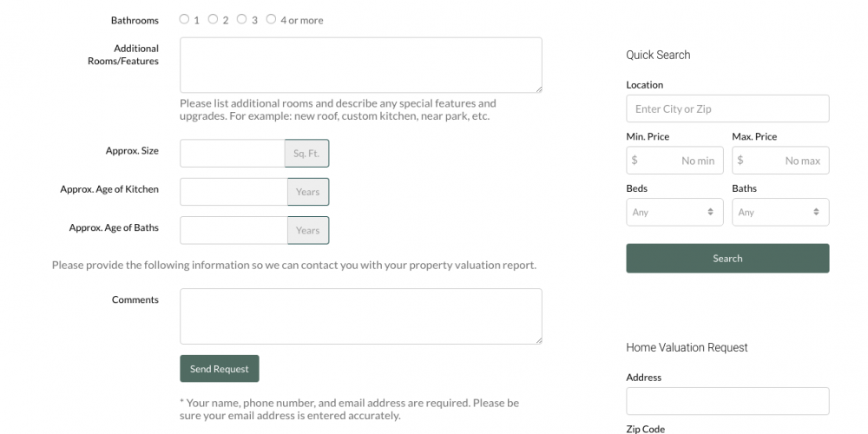Click the Approx. Age of Kitchen field
868x434 pixels.
pos(233,192)
